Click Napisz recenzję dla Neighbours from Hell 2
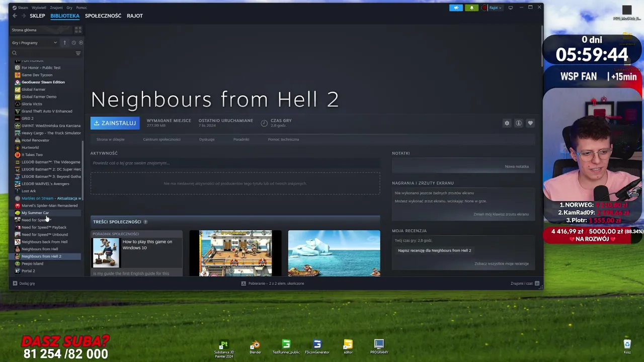644x362 pixels. [434, 250]
